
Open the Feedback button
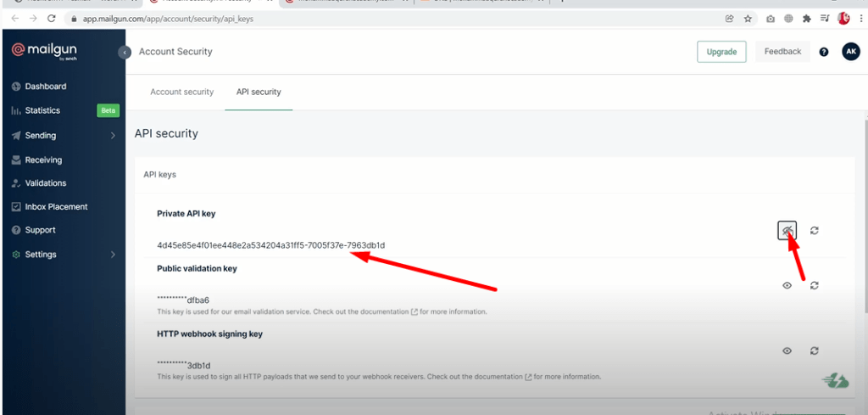click(782, 52)
